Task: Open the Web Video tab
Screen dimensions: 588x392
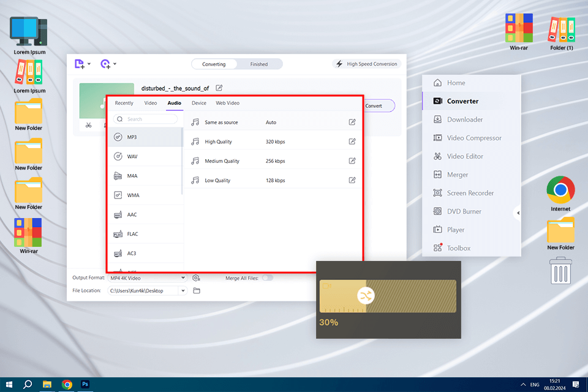Action: (x=227, y=103)
